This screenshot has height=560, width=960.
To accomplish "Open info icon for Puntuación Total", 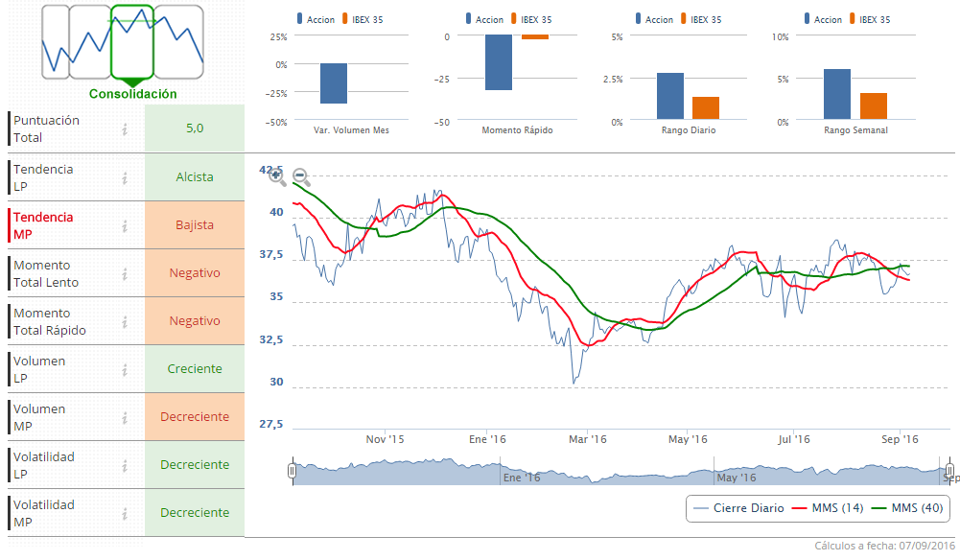I will click(x=125, y=129).
